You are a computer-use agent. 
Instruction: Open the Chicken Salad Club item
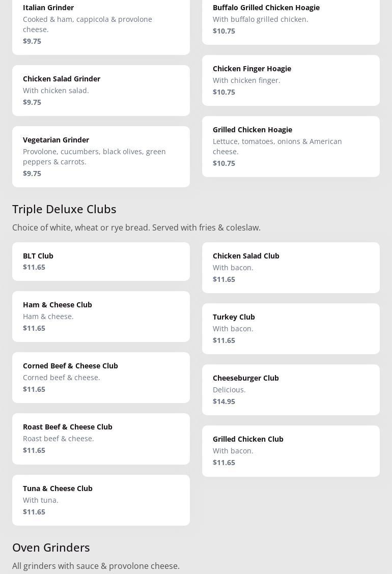point(291,267)
